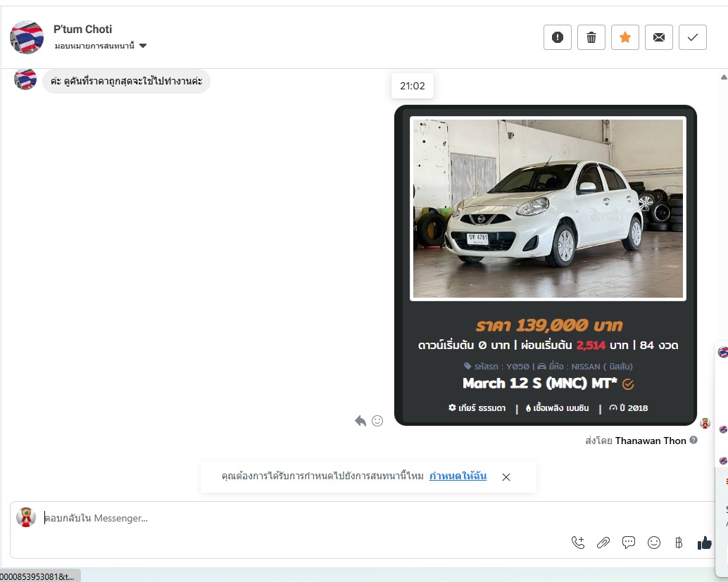This screenshot has height=582, width=728.
Task: Click the ราคา 139,000 บาท price text
Action: 548,325
